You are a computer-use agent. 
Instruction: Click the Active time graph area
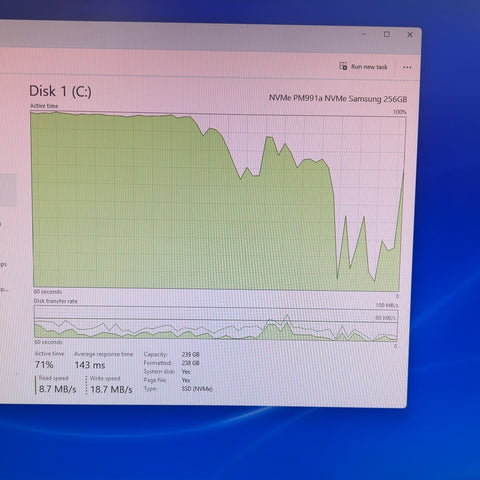pyautogui.click(x=218, y=201)
